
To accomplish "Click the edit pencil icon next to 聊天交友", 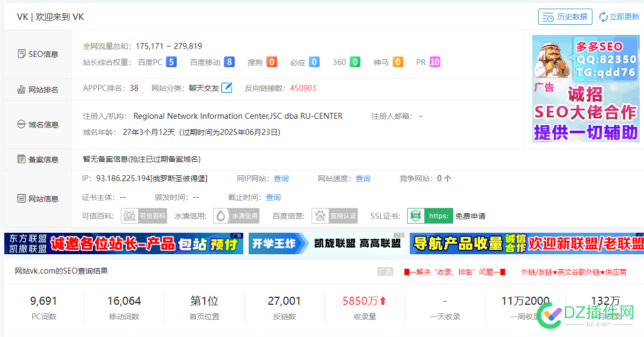I will [227, 88].
